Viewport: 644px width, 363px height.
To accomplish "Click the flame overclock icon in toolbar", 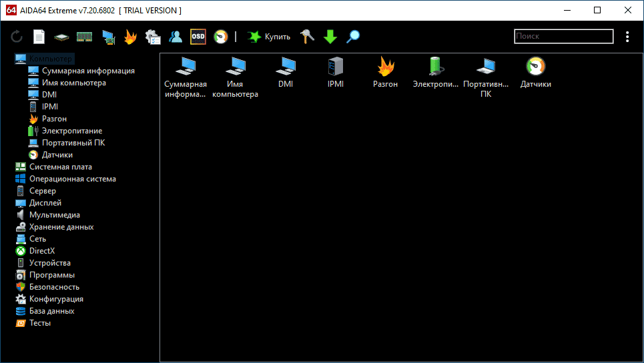I will point(130,37).
